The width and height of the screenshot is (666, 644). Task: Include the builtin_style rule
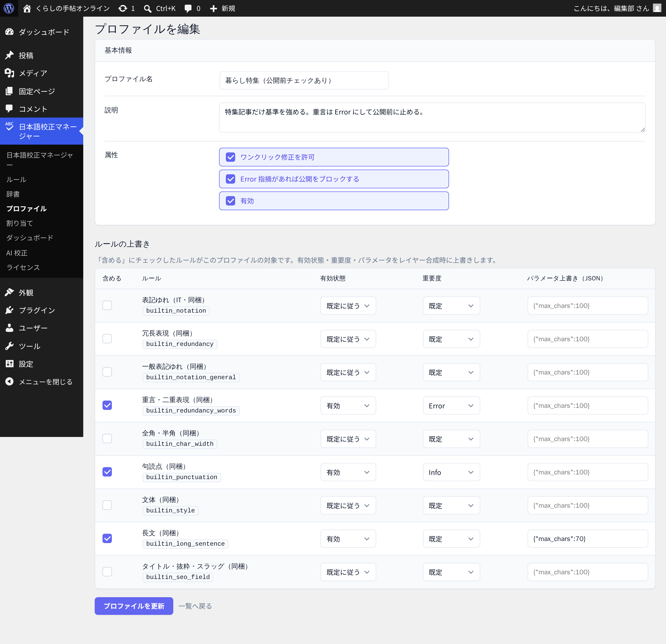click(x=107, y=505)
